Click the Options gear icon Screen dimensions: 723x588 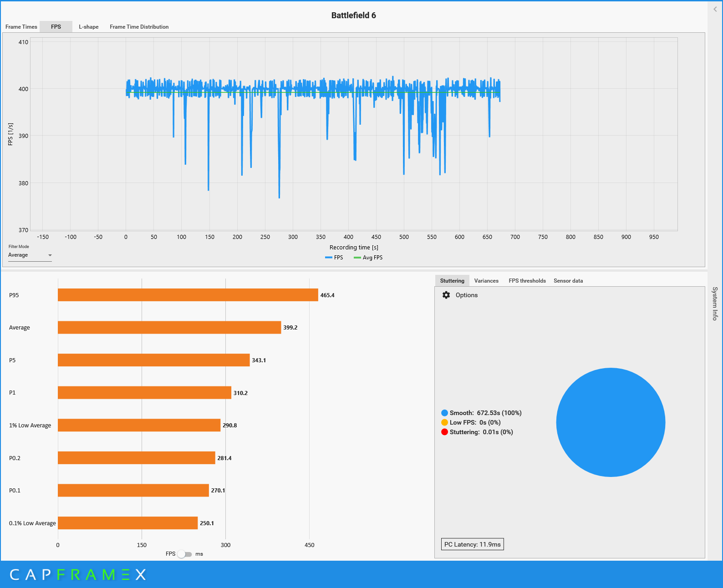[x=446, y=295]
